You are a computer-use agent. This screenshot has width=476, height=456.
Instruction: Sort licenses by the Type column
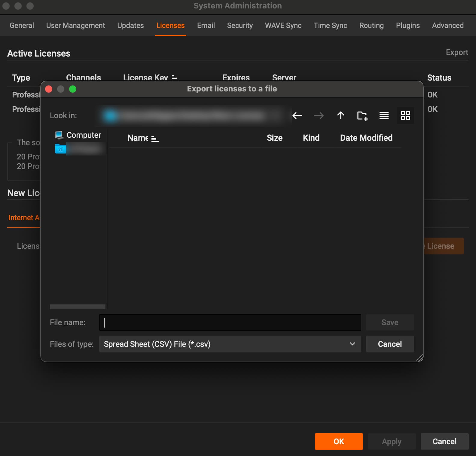click(21, 78)
